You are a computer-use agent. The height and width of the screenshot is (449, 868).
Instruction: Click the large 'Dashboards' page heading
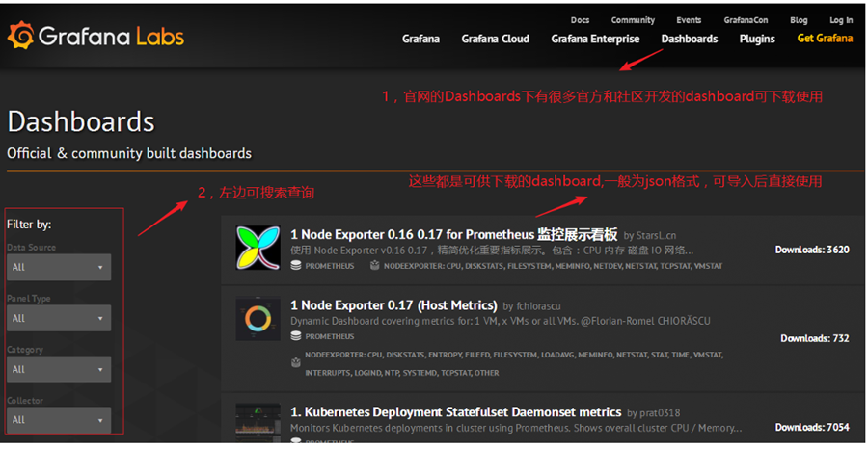[x=81, y=121]
